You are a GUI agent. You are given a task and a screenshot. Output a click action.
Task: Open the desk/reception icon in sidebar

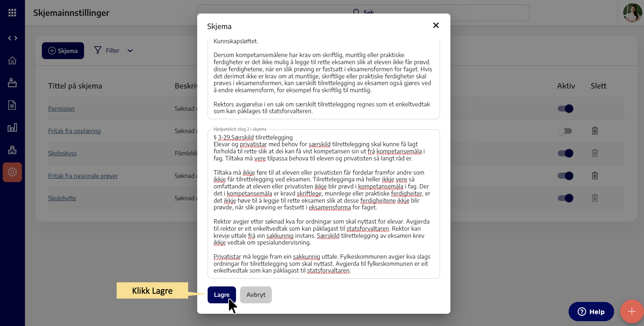(12, 83)
